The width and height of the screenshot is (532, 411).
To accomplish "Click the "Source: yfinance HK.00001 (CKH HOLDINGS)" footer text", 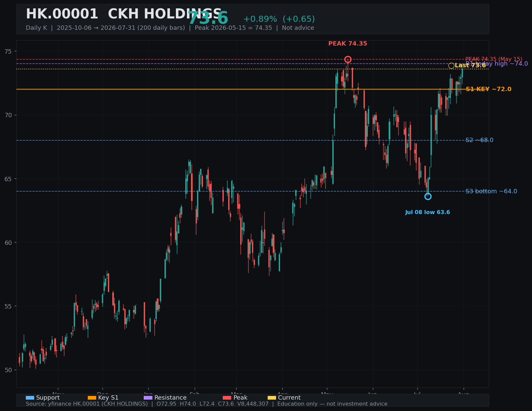I will tap(87, 404).
